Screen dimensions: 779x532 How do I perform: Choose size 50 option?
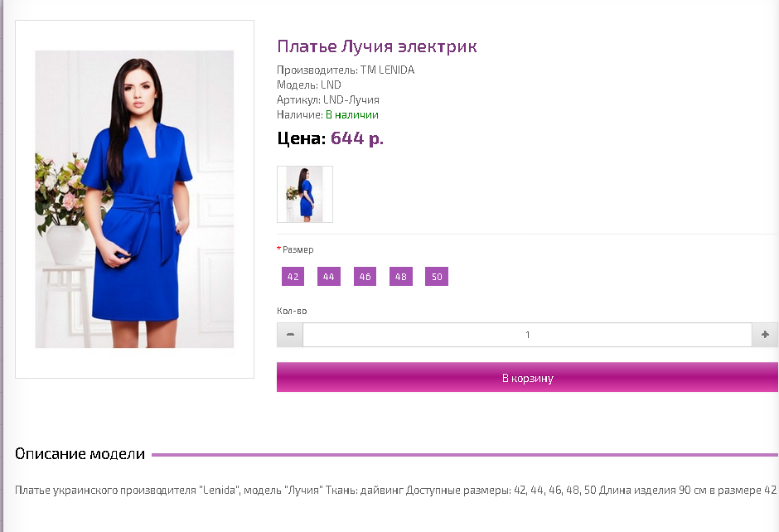[x=437, y=277]
